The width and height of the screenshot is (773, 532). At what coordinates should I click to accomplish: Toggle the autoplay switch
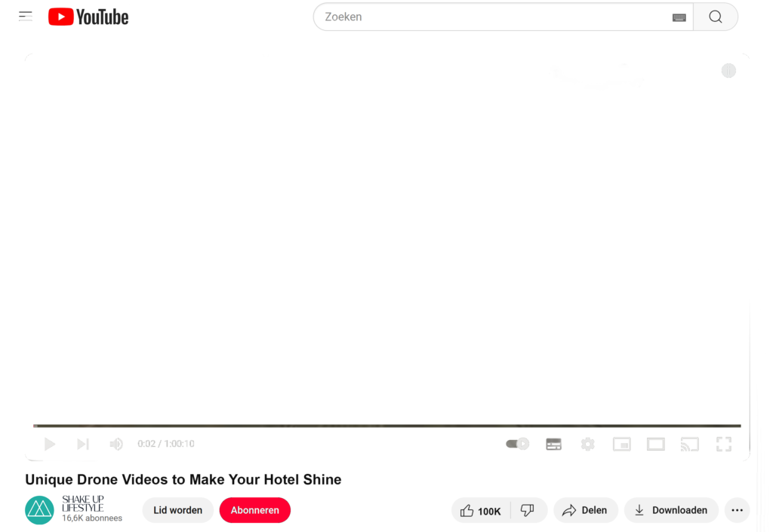[x=517, y=444]
